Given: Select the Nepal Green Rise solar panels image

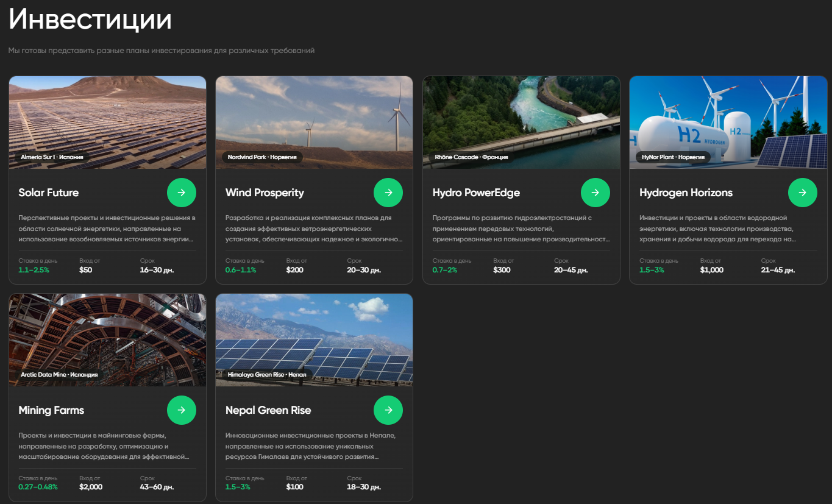Looking at the screenshot, I should pyautogui.click(x=314, y=339).
